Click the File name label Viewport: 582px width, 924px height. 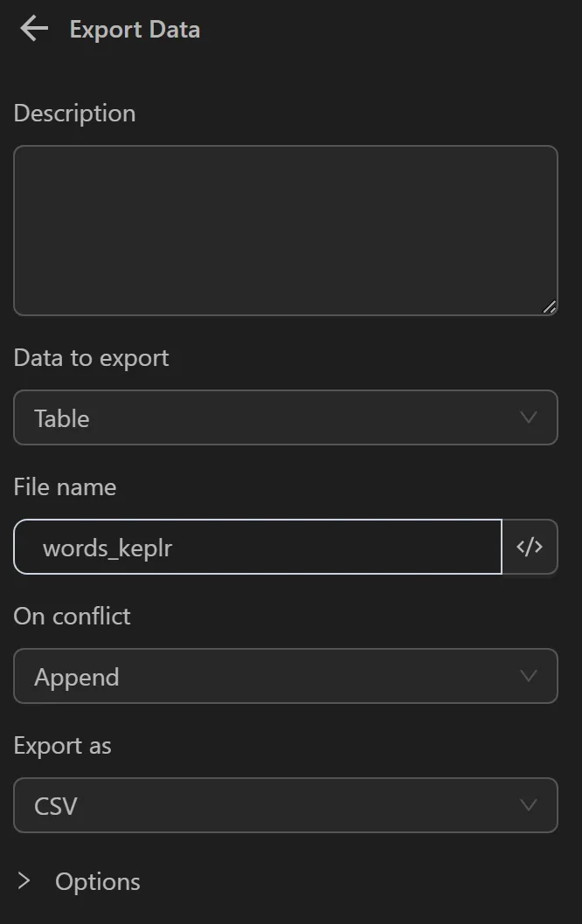[x=64, y=487]
